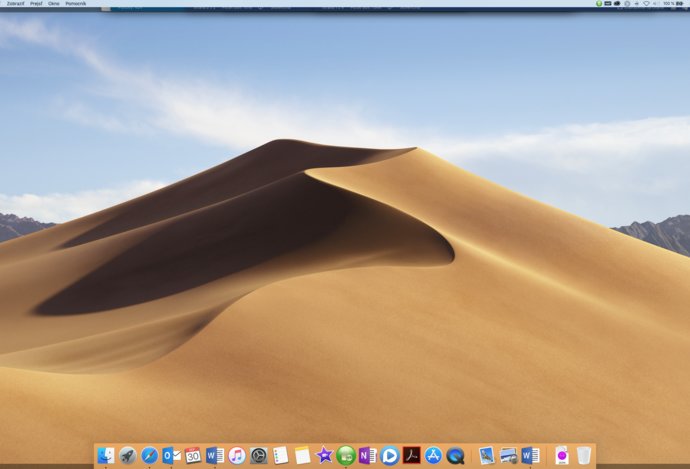Viewport: 690px width, 469px height.
Task: Open the Trash in the Dock
Action: pyautogui.click(x=584, y=455)
